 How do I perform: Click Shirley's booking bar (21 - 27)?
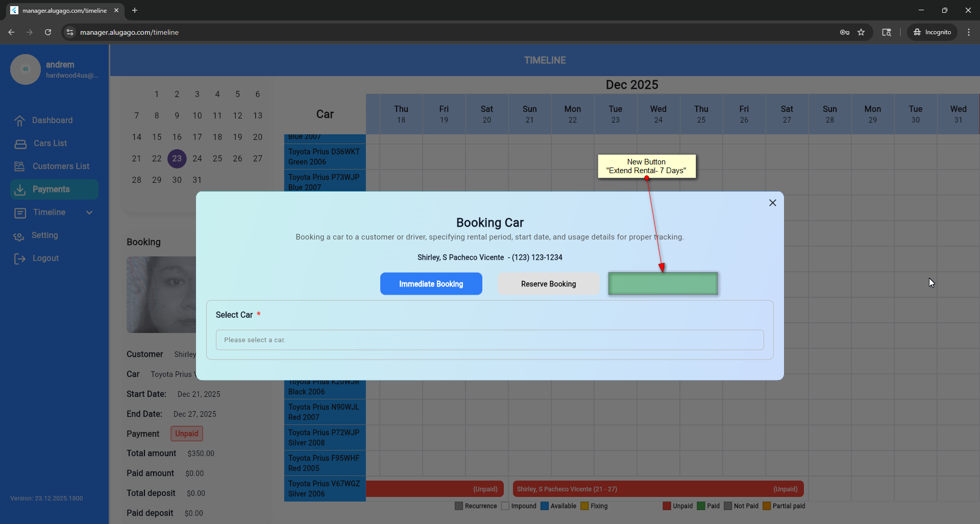[657, 489]
